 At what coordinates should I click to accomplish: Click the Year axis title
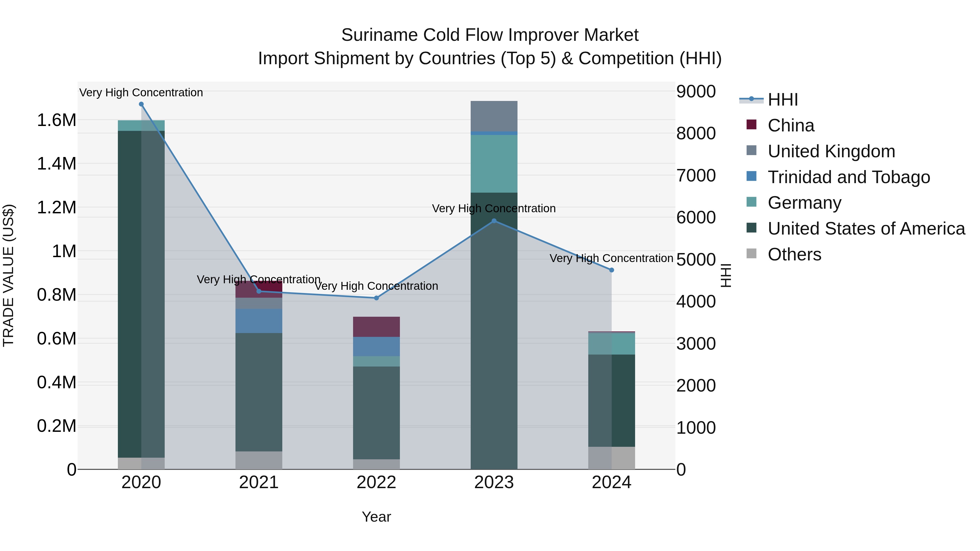click(x=377, y=517)
